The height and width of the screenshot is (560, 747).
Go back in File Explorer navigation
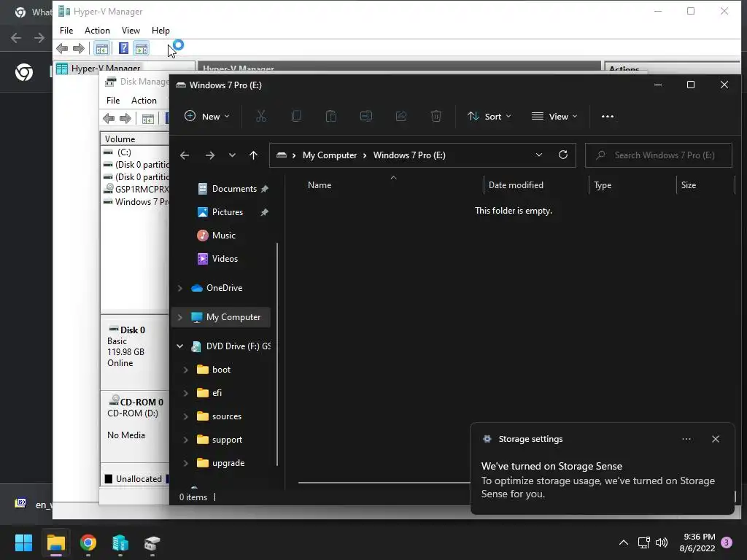pyautogui.click(x=185, y=155)
